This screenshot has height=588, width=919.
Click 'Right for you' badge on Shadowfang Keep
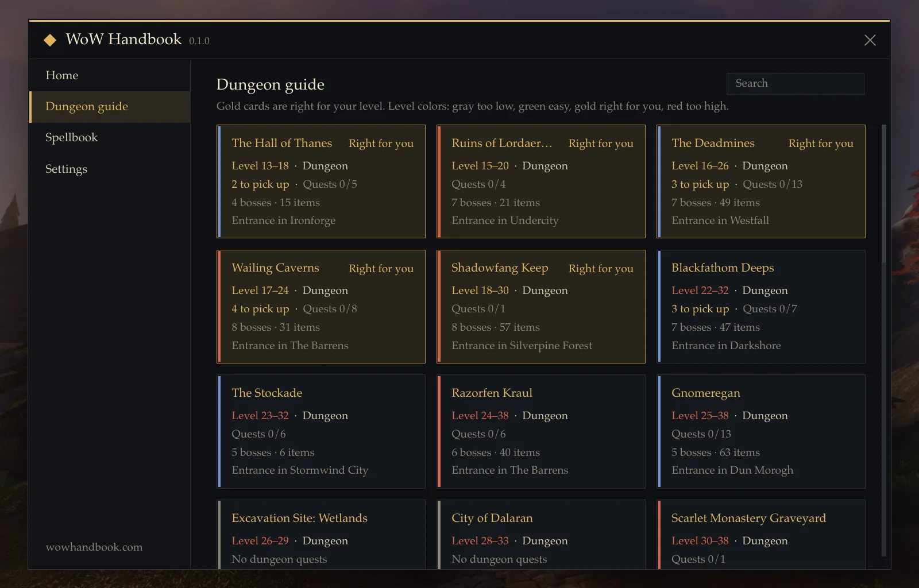(x=601, y=268)
